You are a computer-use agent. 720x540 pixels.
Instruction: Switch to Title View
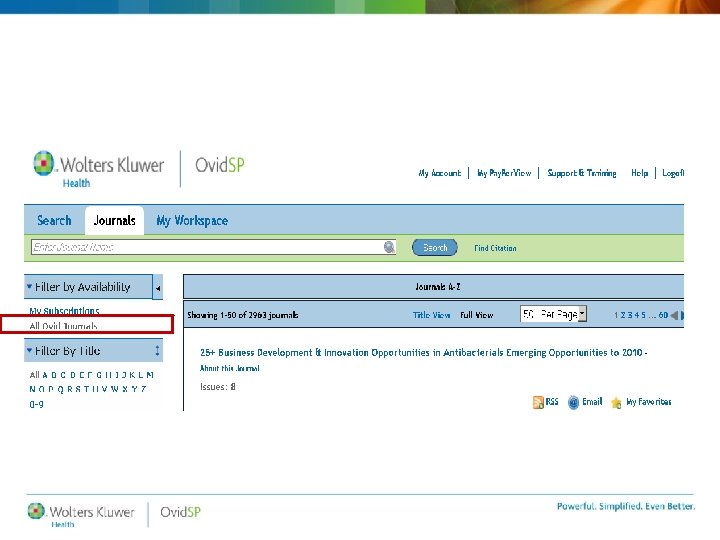point(431,315)
